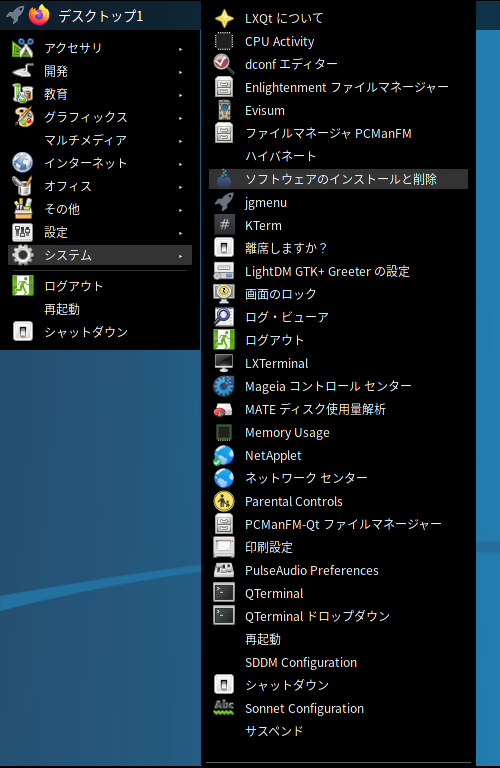Expand the 開発 submenu arrow
500x768 pixels.
pos(180,72)
